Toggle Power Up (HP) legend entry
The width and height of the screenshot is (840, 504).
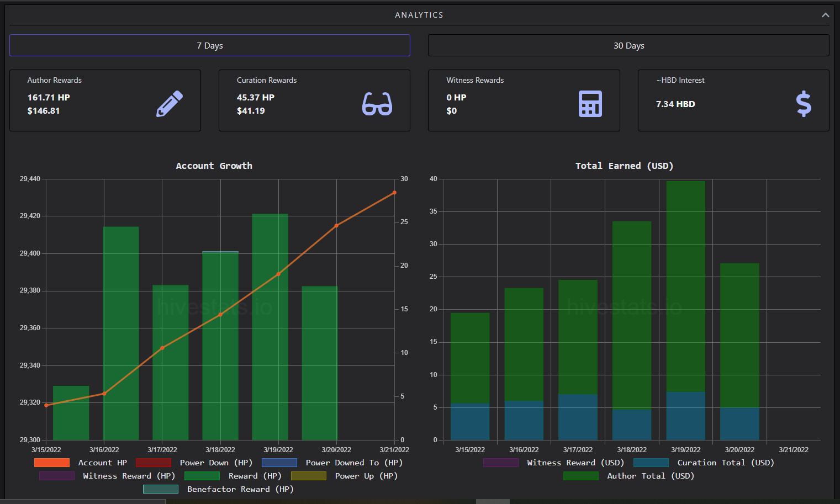345,476
